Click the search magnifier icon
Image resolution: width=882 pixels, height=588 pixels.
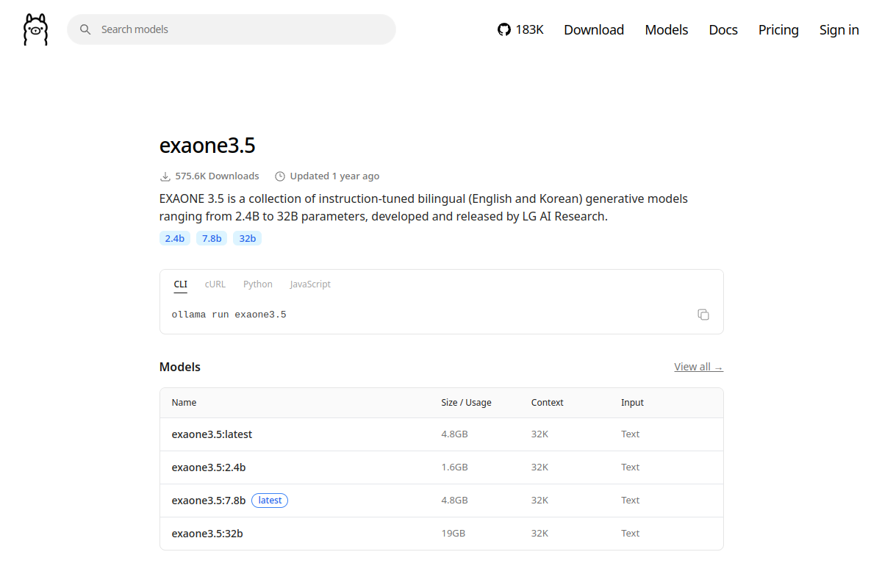tap(85, 29)
